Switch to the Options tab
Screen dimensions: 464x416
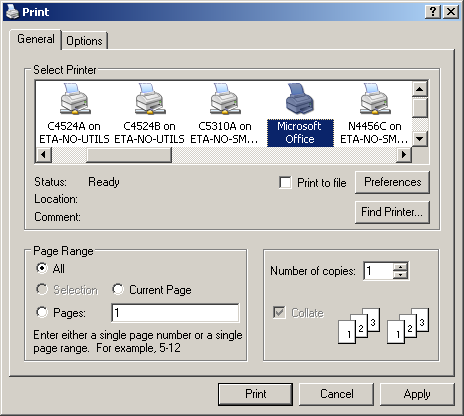[x=84, y=41]
